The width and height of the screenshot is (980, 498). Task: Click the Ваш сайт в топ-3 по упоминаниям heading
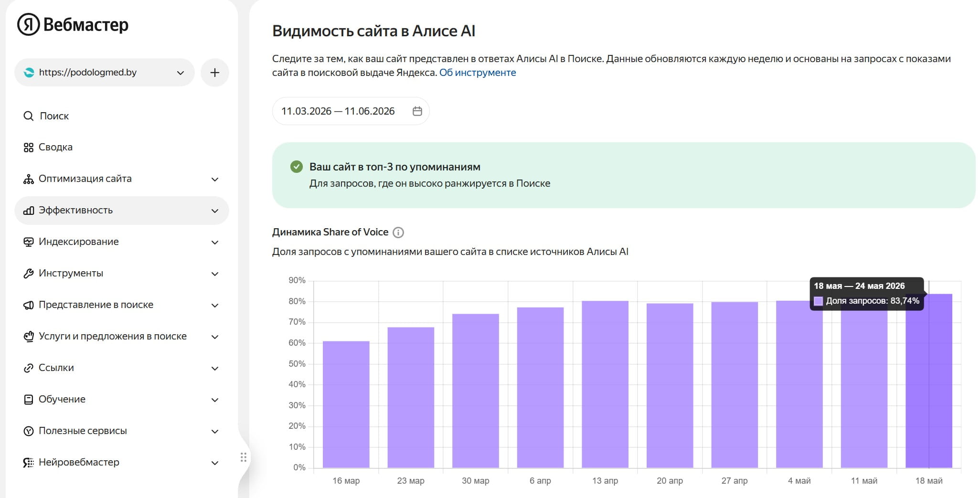[x=395, y=167]
